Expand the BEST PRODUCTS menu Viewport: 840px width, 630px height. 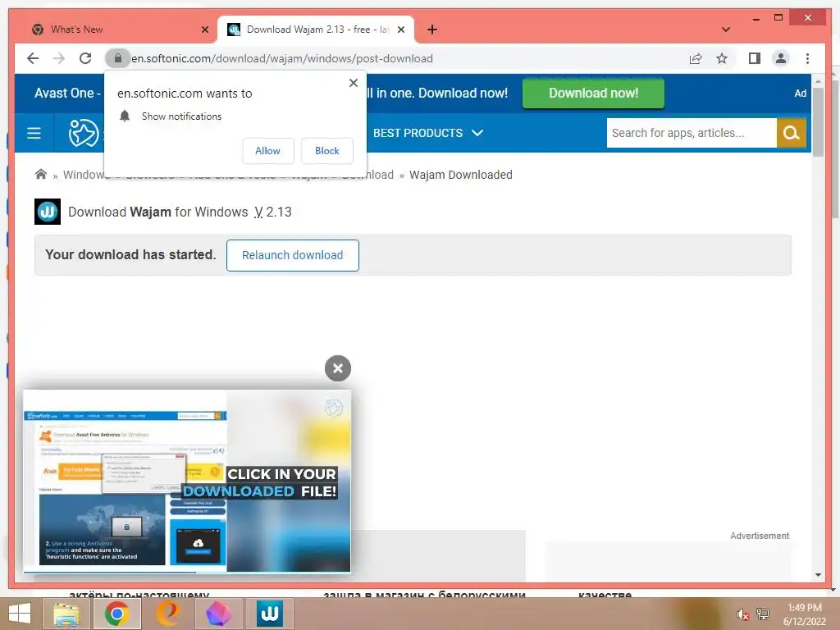tap(427, 133)
